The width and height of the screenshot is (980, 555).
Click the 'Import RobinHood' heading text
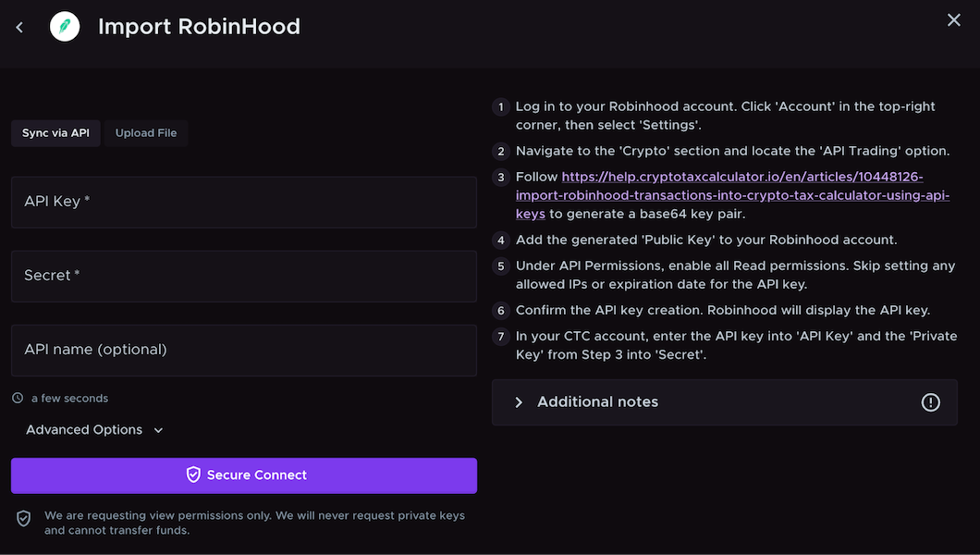(x=200, y=27)
